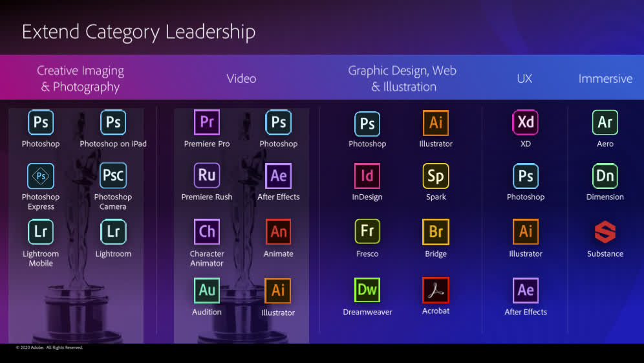Open the Character Animator Ch icon
Screen dimensions: 644x363
[x=207, y=232]
